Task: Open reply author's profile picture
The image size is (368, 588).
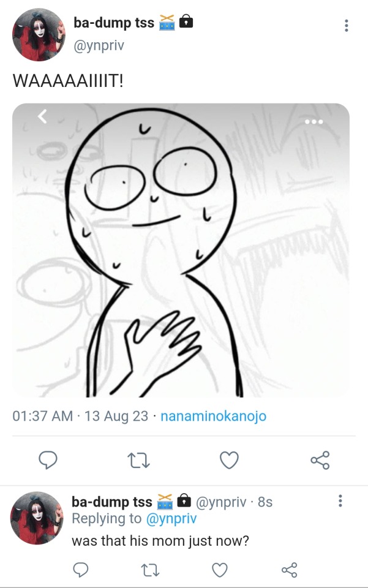Action: pyautogui.click(x=37, y=518)
